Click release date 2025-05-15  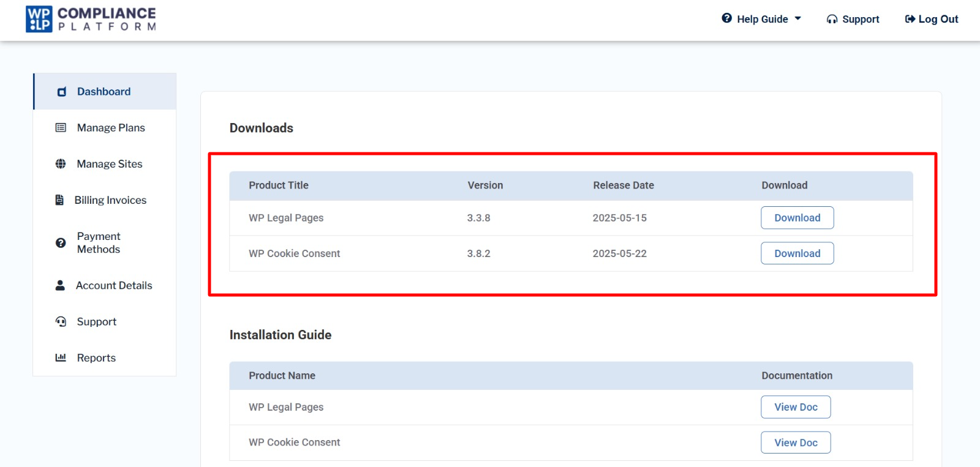(x=619, y=218)
